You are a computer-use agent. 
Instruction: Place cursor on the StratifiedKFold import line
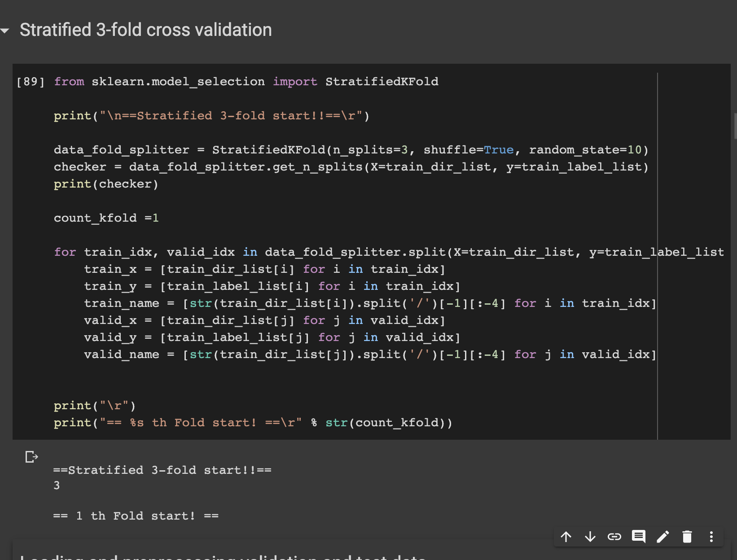pyautogui.click(x=246, y=81)
